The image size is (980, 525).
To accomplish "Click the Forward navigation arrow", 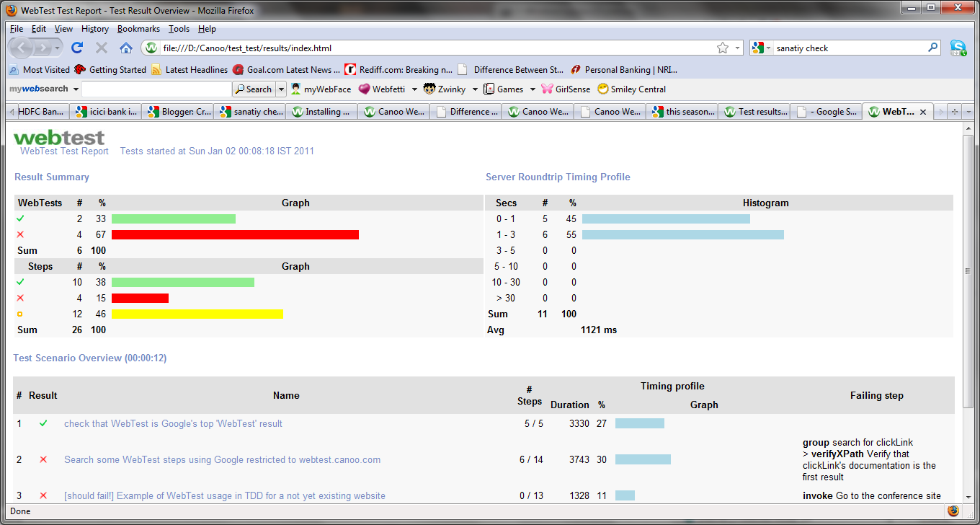I will coord(43,48).
